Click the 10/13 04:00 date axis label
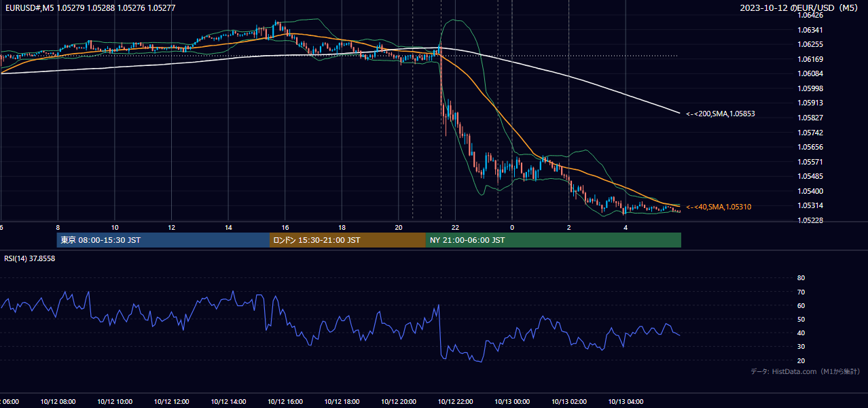The image size is (868, 408). 626,402
